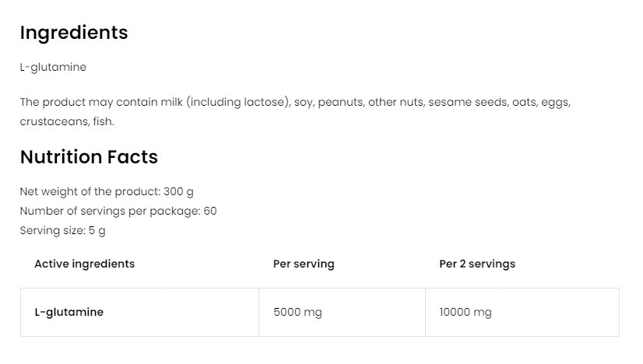Click the "Per serving" column header
This screenshot has height=364, width=643.
click(304, 264)
